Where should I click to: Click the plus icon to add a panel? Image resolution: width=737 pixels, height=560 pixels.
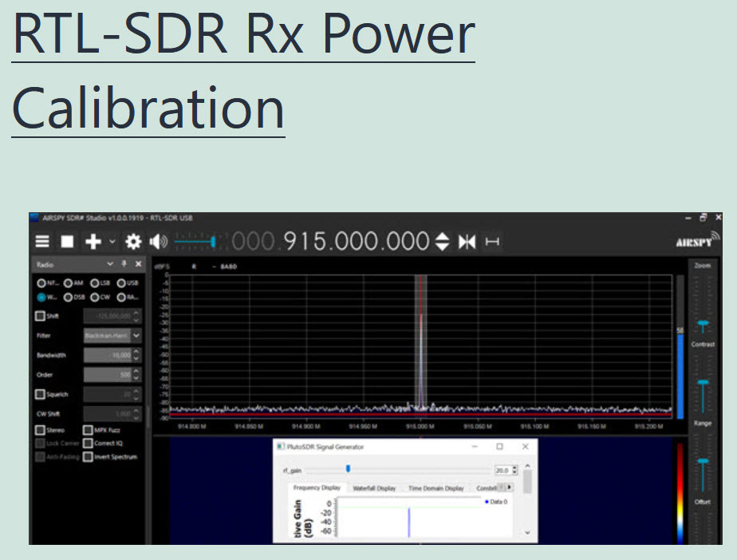[93, 242]
